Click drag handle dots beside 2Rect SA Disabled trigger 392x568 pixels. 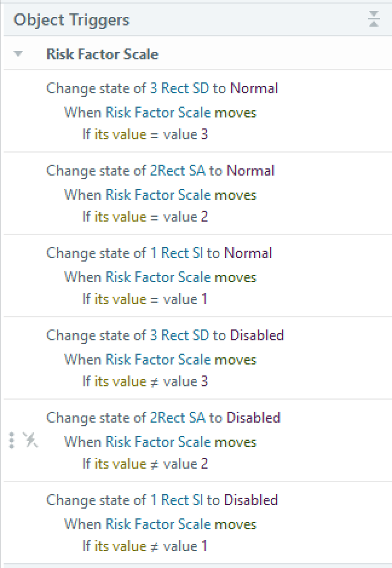pos(11,441)
